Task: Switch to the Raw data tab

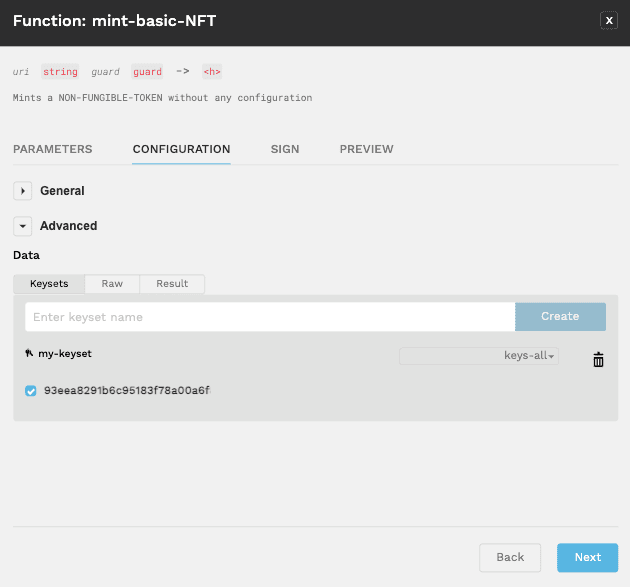Action: coord(112,284)
